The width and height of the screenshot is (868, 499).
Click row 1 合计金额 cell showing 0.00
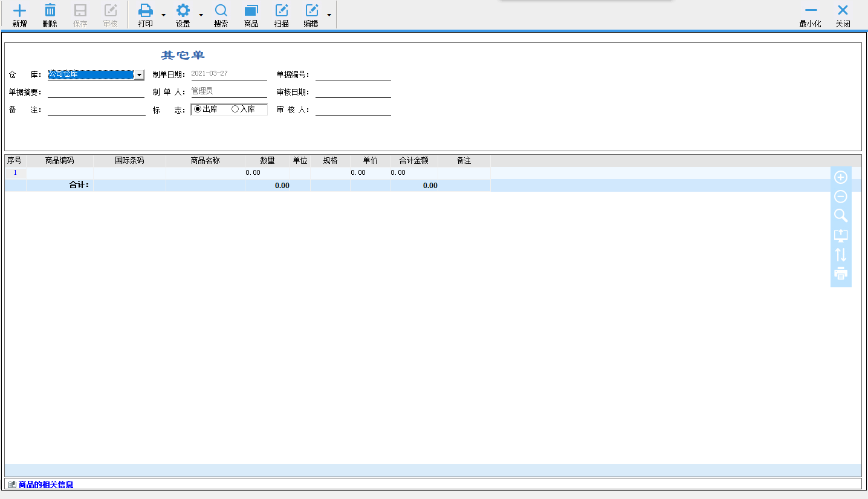tap(414, 173)
